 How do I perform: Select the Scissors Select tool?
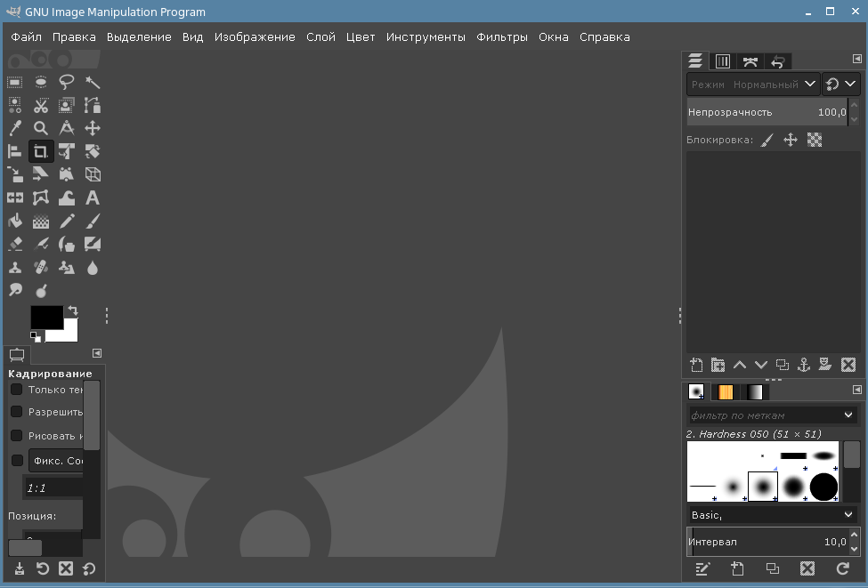tap(41, 105)
